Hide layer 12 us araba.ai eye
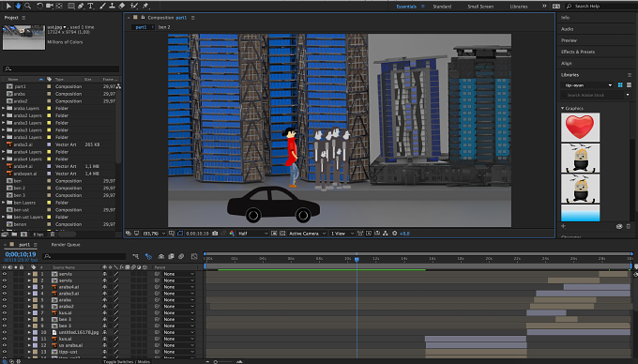 click(x=5, y=345)
